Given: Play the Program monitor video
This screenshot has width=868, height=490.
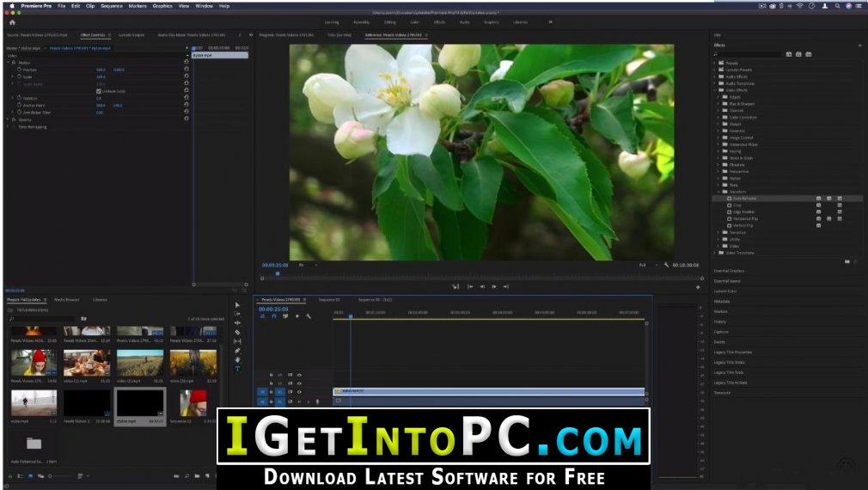Looking at the screenshot, I should coord(494,287).
